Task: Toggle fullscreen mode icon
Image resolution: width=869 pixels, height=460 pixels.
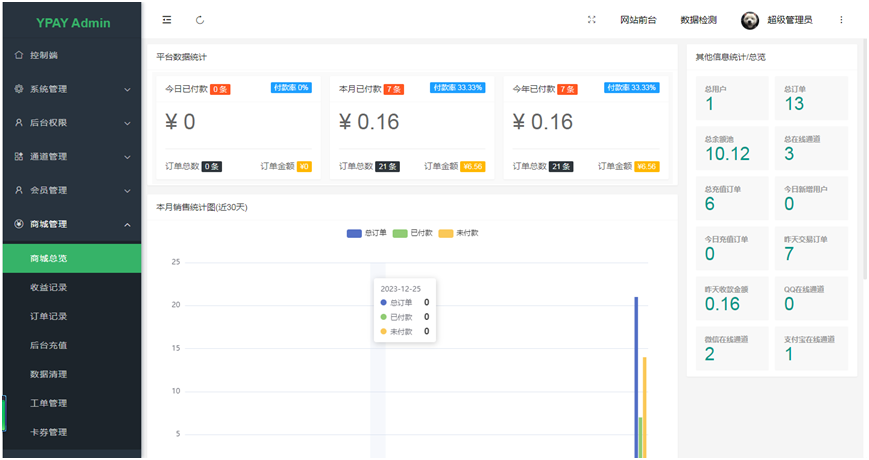Action: coord(591,19)
